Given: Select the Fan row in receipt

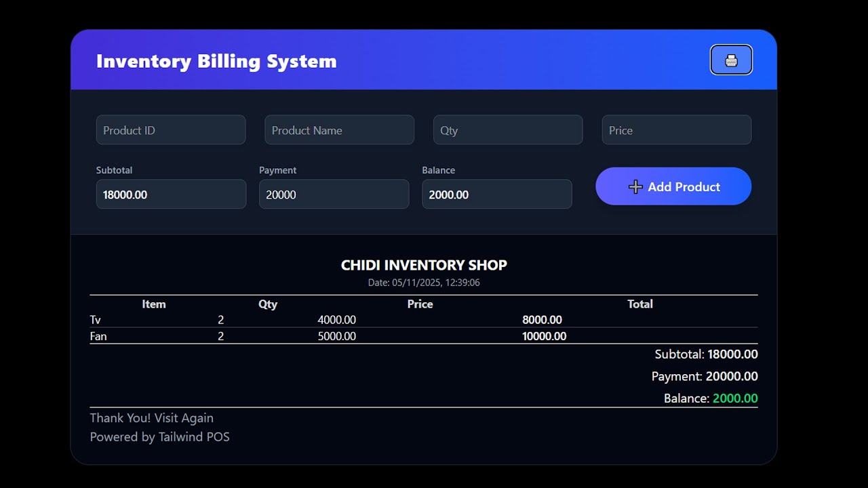Looking at the screenshot, I should (424, 336).
